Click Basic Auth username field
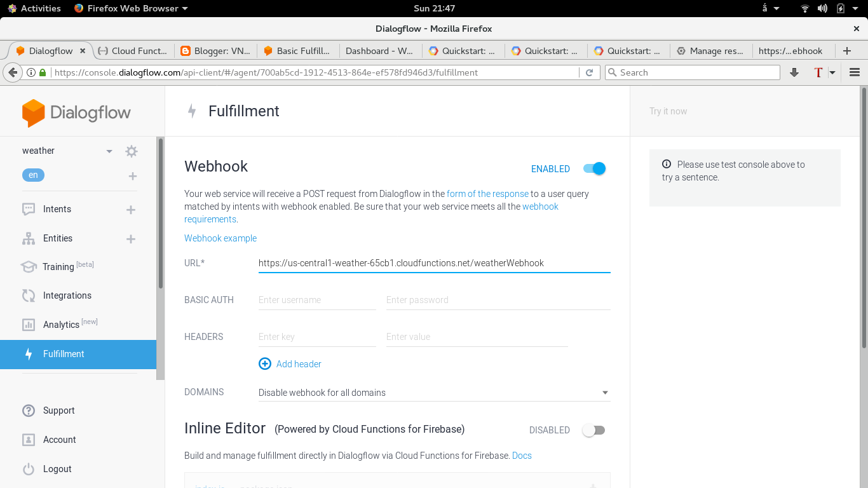 pyautogui.click(x=317, y=300)
